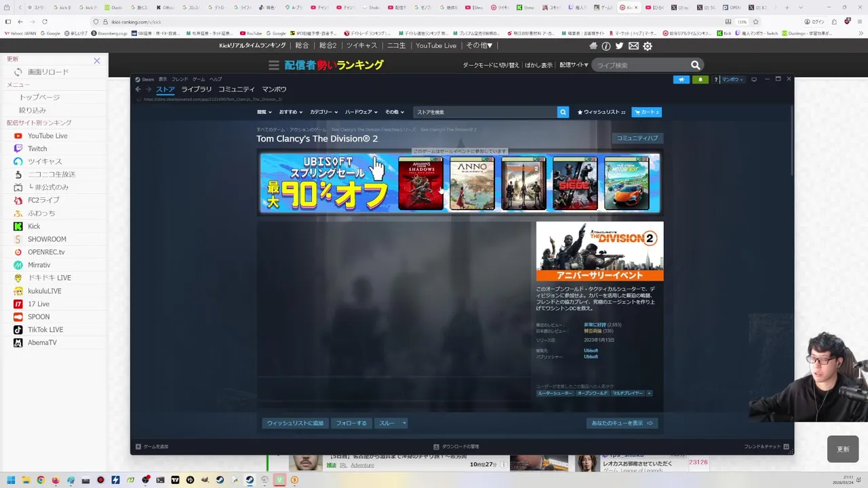The image size is (868, 488).
Task: Toggle ダークモードに切り替え on the site
Action: coord(491,65)
